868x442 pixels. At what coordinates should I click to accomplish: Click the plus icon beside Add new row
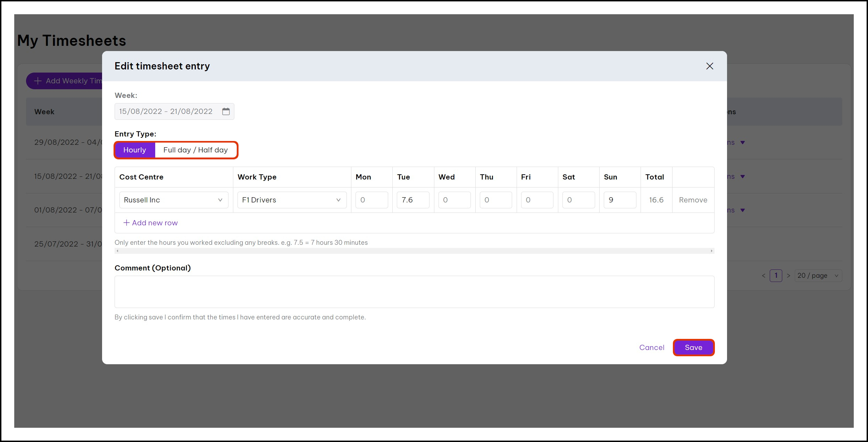point(126,223)
